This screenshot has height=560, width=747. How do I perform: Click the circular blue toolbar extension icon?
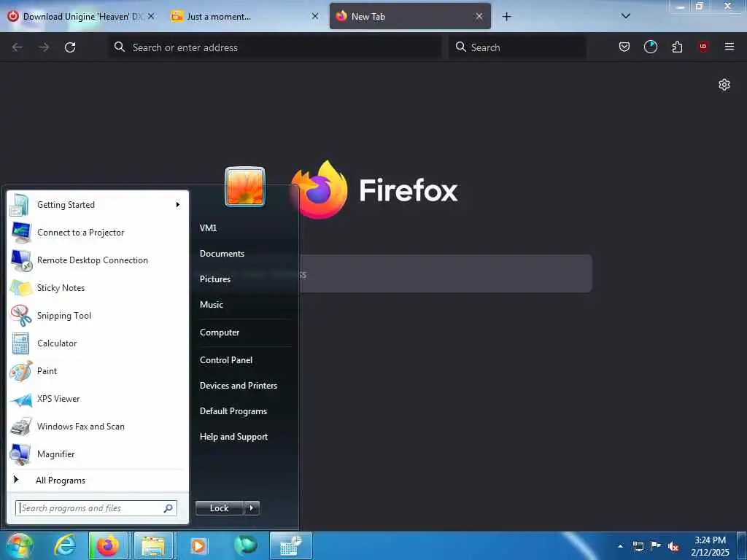coord(650,47)
